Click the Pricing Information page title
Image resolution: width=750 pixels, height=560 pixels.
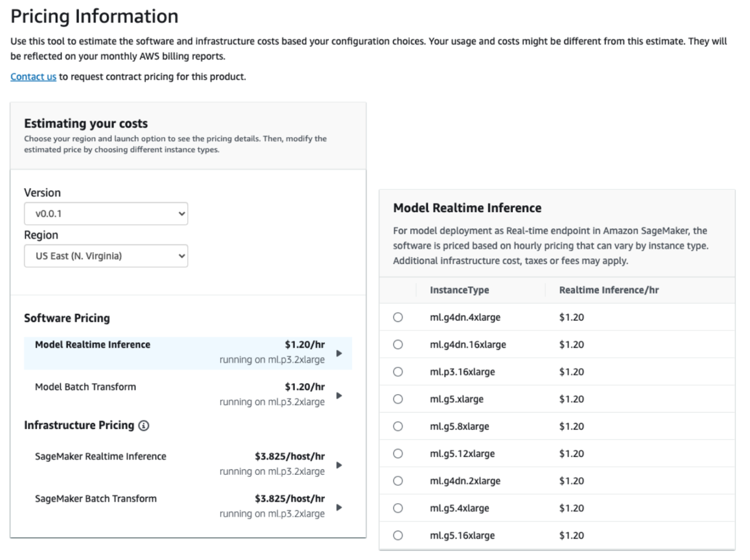[x=95, y=16]
